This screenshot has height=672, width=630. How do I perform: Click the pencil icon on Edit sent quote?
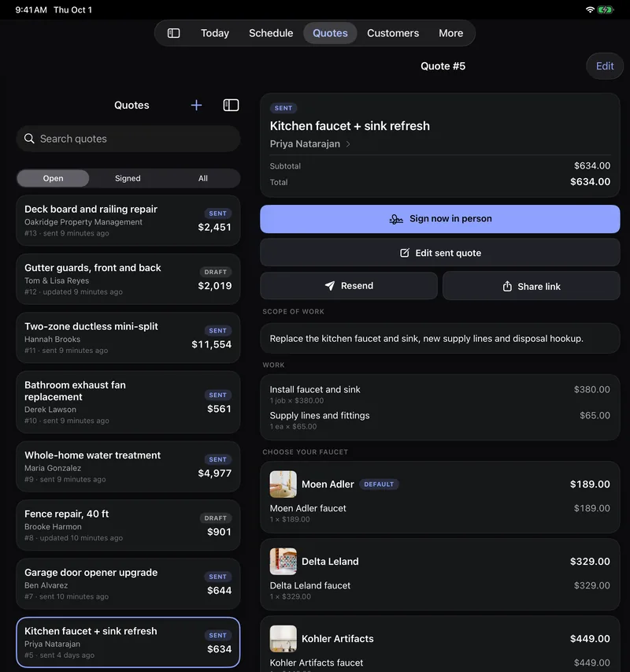404,253
